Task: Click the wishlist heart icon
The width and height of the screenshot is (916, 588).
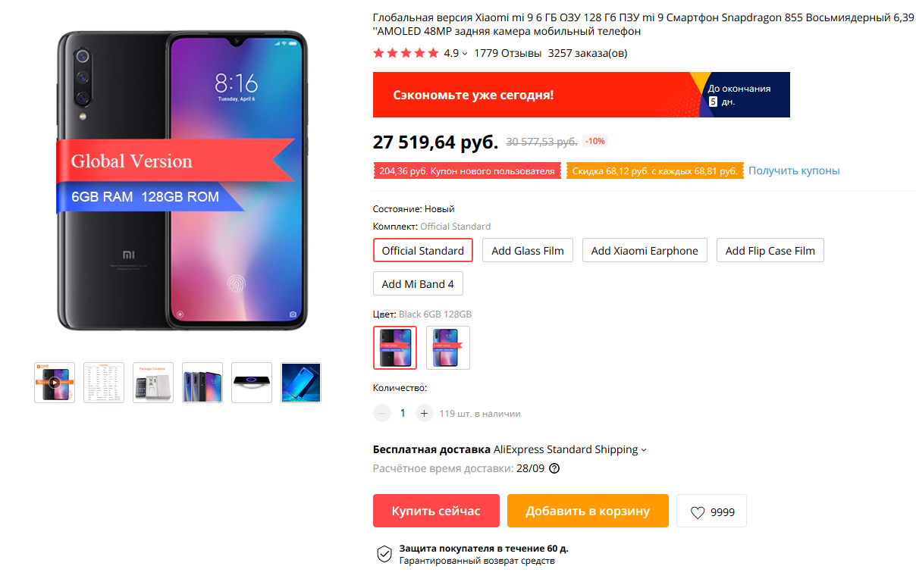Action: point(698,512)
